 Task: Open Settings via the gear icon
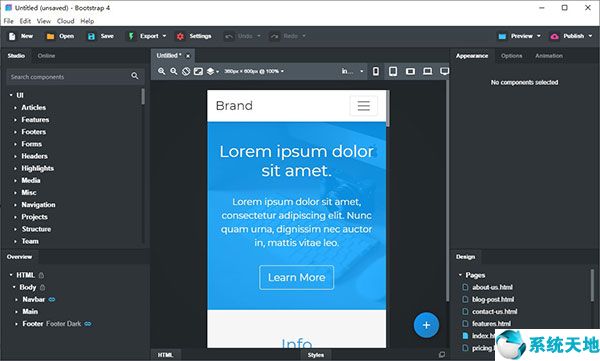(x=180, y=36)
